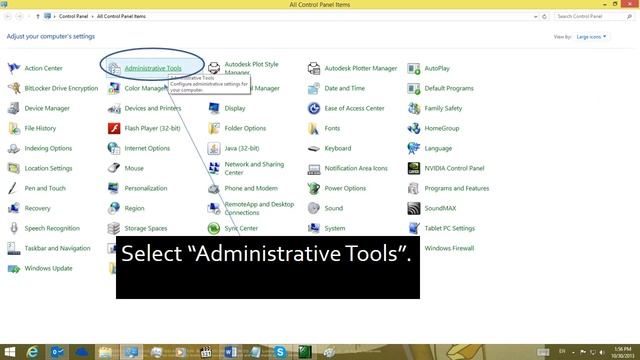Open Speech Recognition microphone icon
The width and height of the screenshot is (640, 360).
pyautogui.click(x=14, y=228)
